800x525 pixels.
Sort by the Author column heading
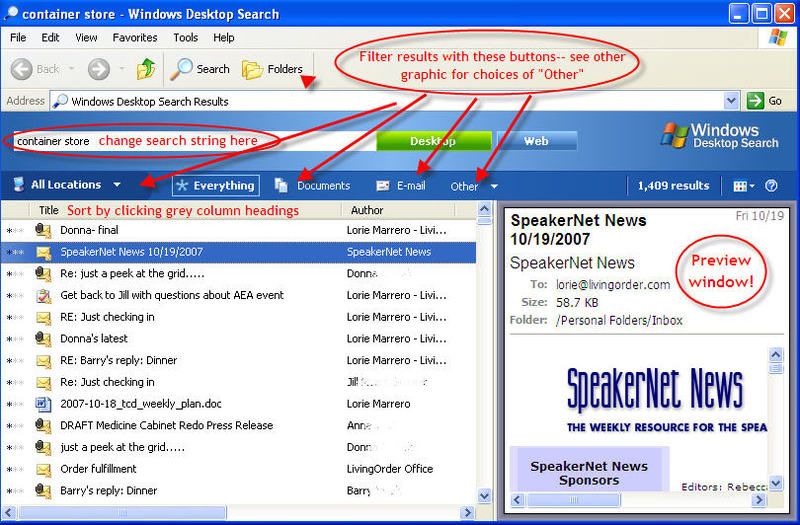367,210
